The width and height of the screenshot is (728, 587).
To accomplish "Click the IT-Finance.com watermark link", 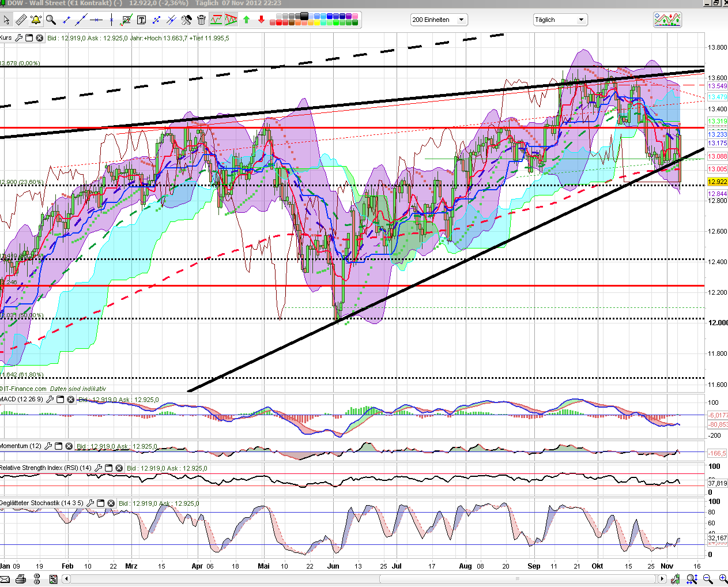I will (x=24, y=389).
